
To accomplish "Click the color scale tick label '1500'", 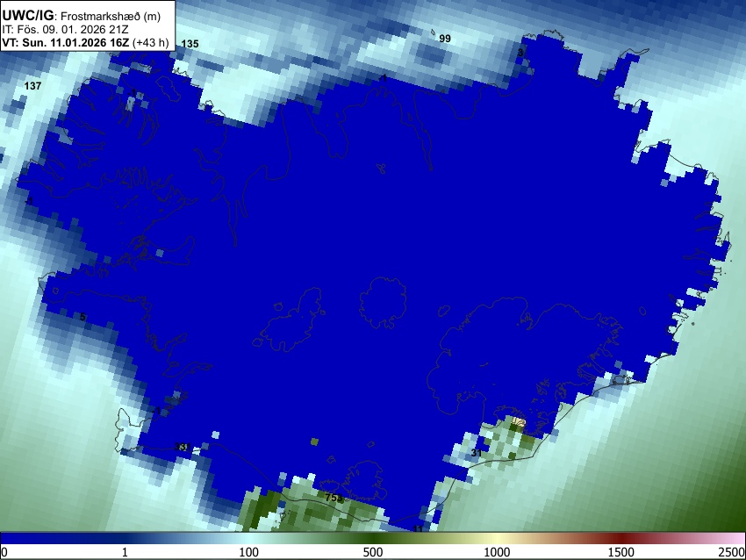I will [621, 552].
